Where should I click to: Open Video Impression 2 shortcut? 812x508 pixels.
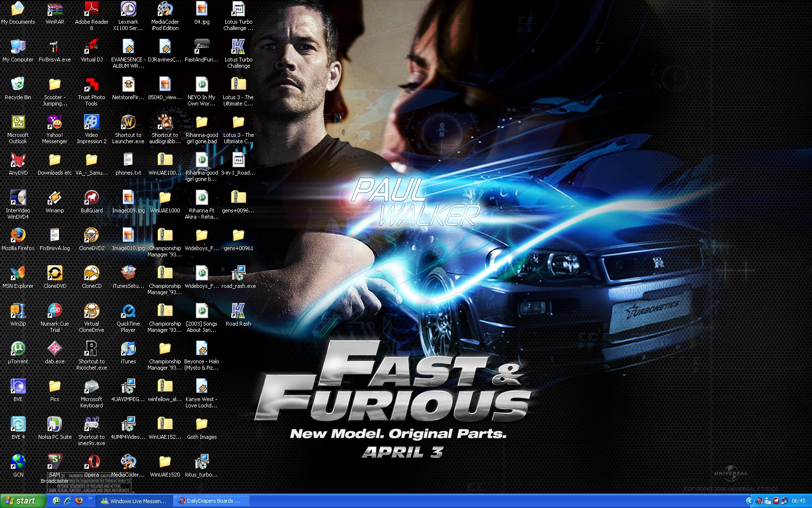(x=91, y=130)
